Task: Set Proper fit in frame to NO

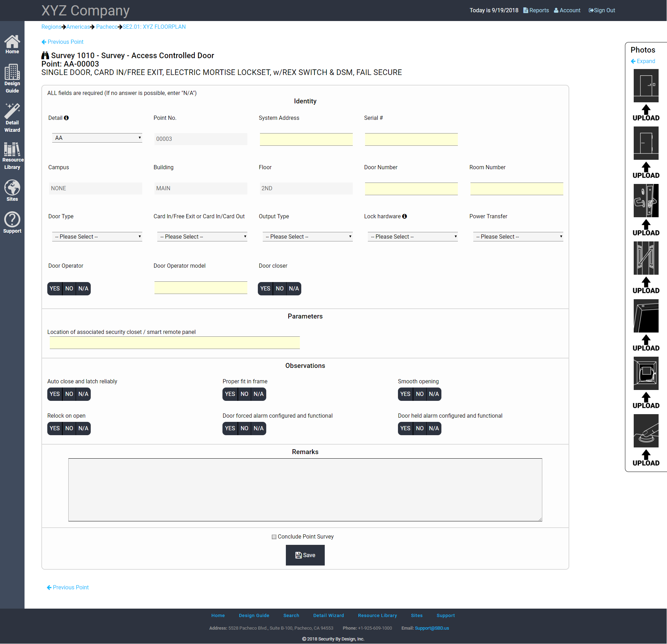Action: 245,394
